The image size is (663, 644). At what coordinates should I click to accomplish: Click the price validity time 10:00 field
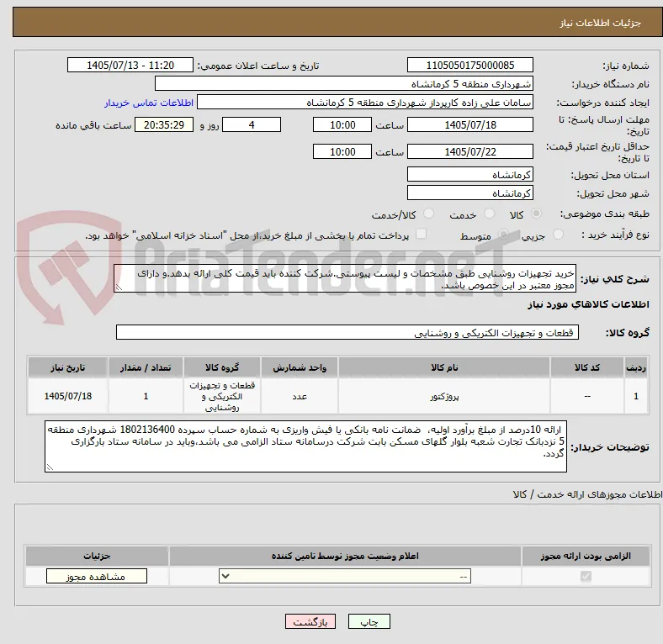tap(342, 151)
